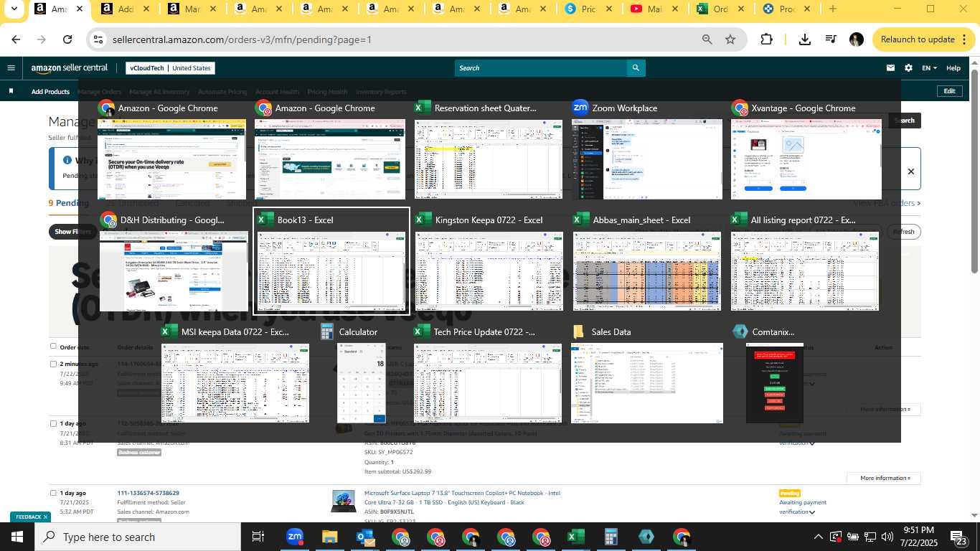
Task: Open Excel from the taskbar
Action: tap(575, 537)
